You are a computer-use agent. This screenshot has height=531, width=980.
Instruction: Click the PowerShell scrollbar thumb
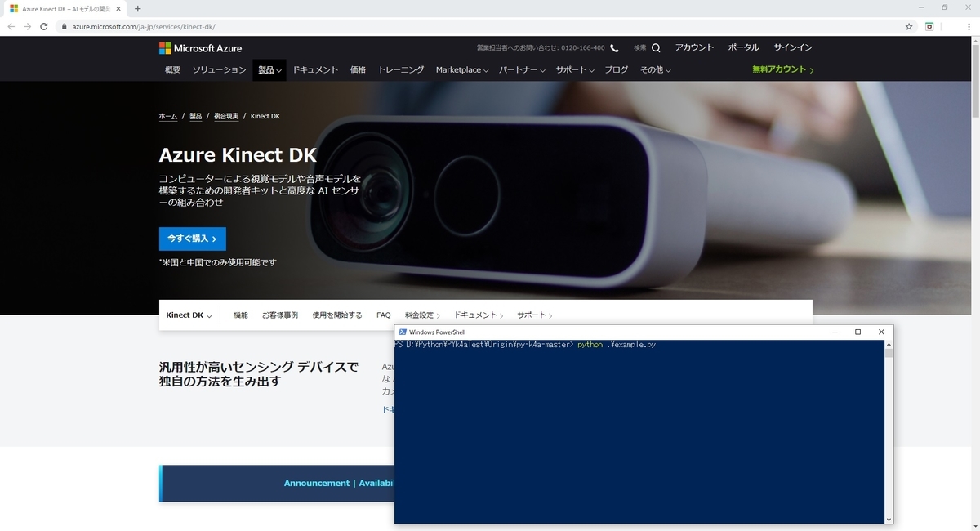tap(889, 355)
